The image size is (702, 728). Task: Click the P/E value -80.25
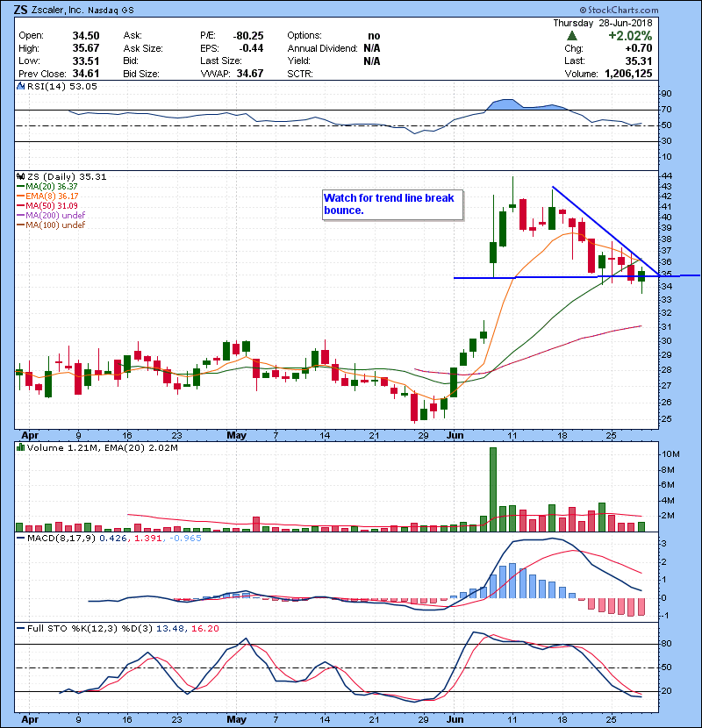click(x=248, y=36)
